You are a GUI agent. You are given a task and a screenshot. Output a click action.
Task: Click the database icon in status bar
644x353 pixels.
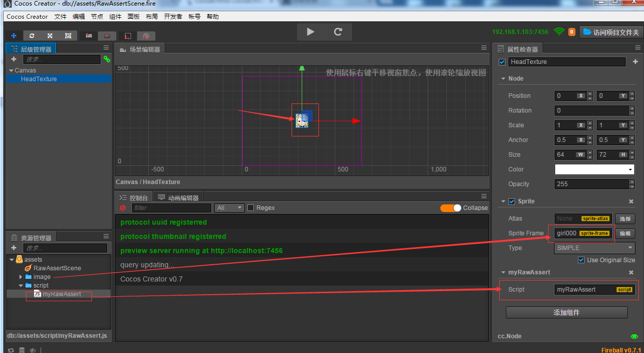pos(22,350)
